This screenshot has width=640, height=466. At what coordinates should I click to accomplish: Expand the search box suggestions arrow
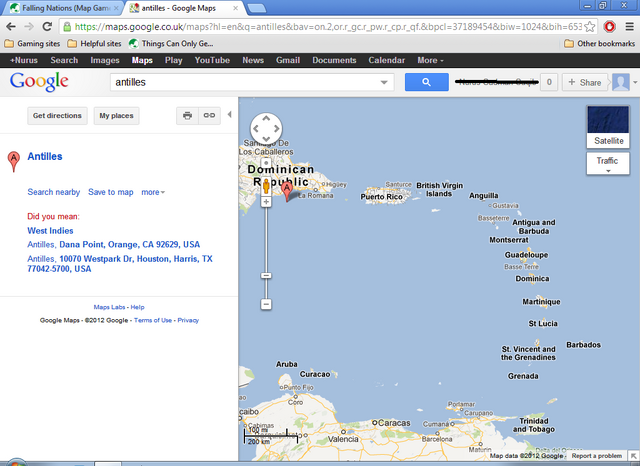pyautogui.click(x=384, y=82)
